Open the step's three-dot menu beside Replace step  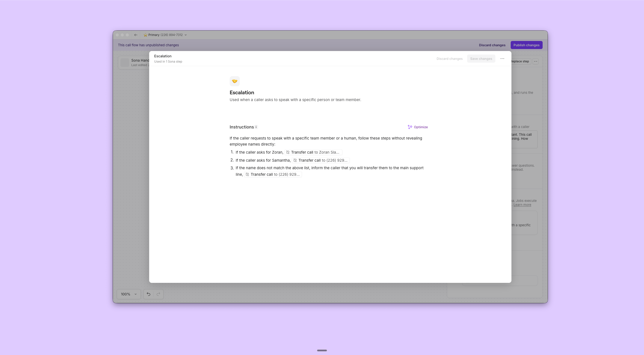(x=535, y=61)
